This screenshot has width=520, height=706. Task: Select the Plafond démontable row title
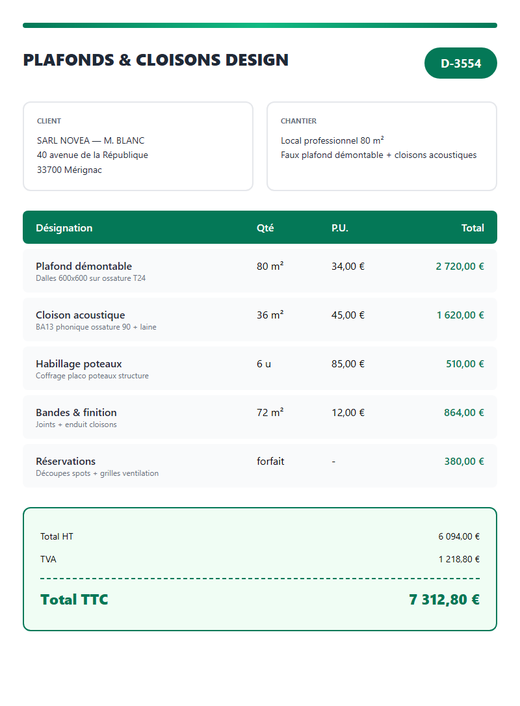pos(84,266)
